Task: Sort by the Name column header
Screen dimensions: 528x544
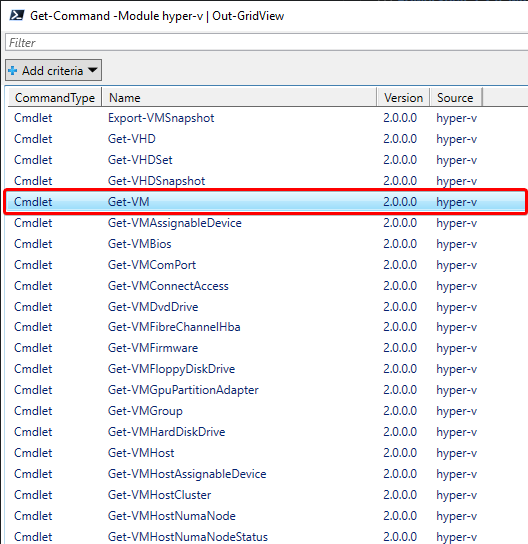Action: tap(239, 97)
